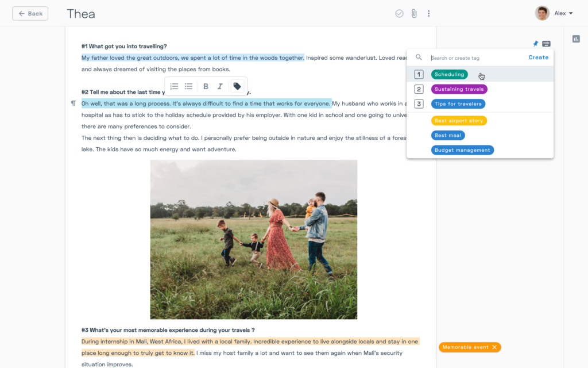This screenshot has height=368, width=588.
Task: Open the chart analysis sidebar icon
Action: 576,39
